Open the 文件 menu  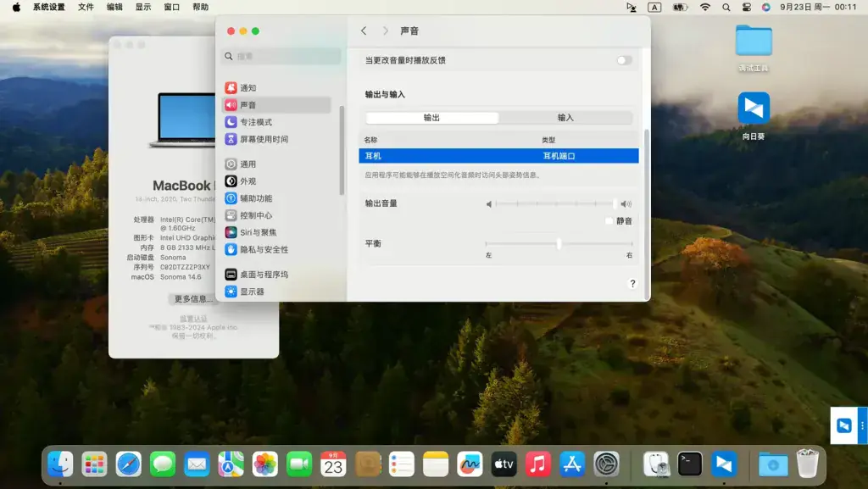pos(86,7)
